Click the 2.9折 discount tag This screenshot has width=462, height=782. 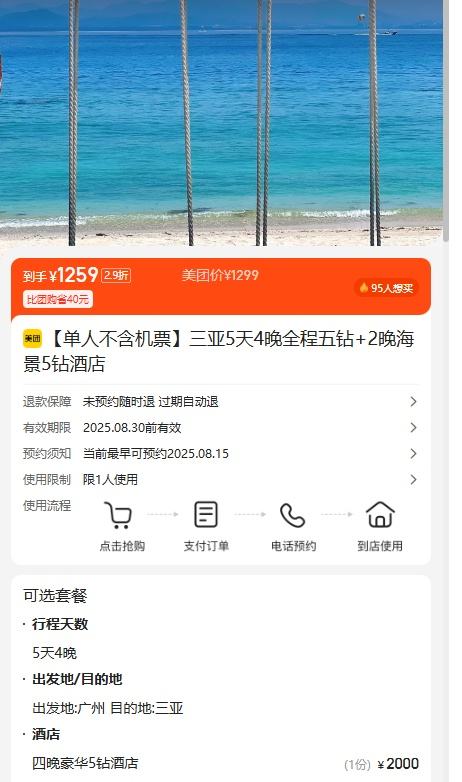click(x=116, y=275)
